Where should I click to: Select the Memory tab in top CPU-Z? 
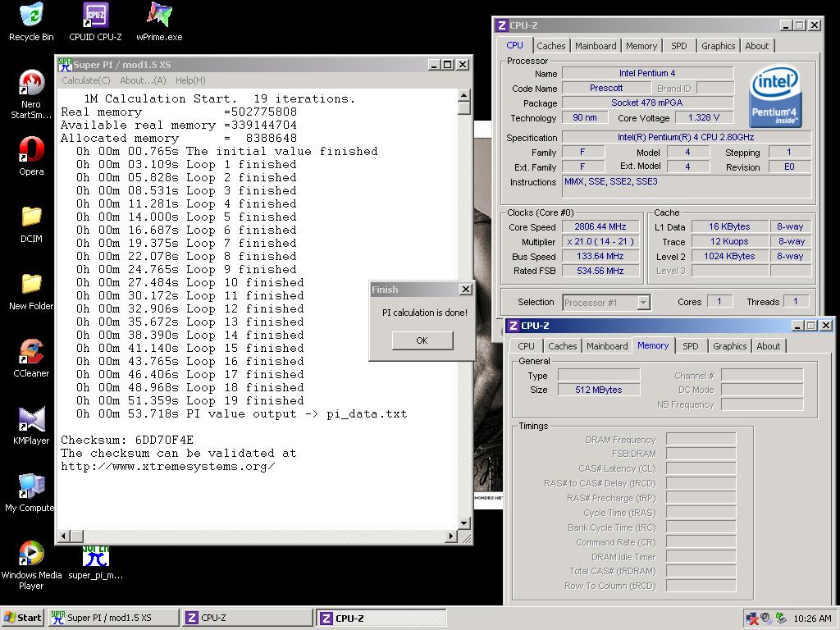(641, 46)
